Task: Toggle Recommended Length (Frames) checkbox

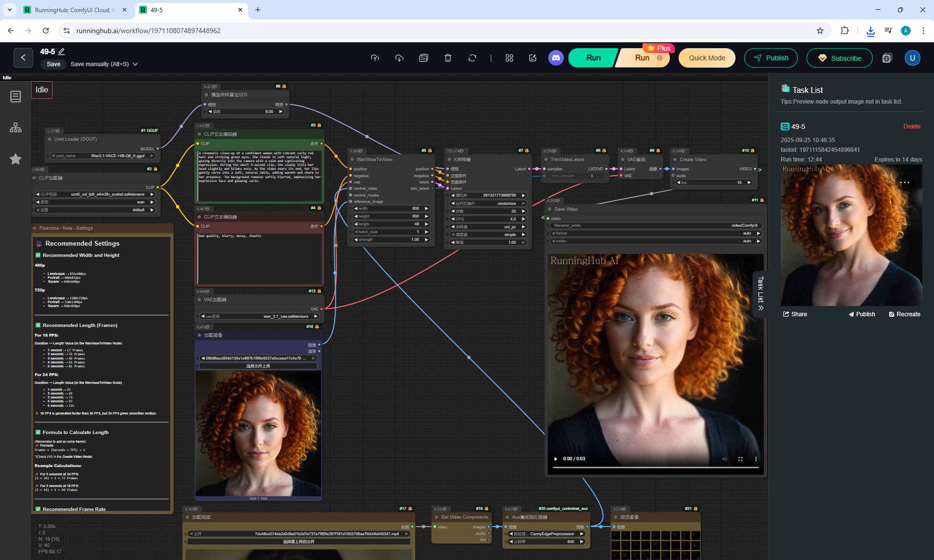Action: click(x=38, y=325)
